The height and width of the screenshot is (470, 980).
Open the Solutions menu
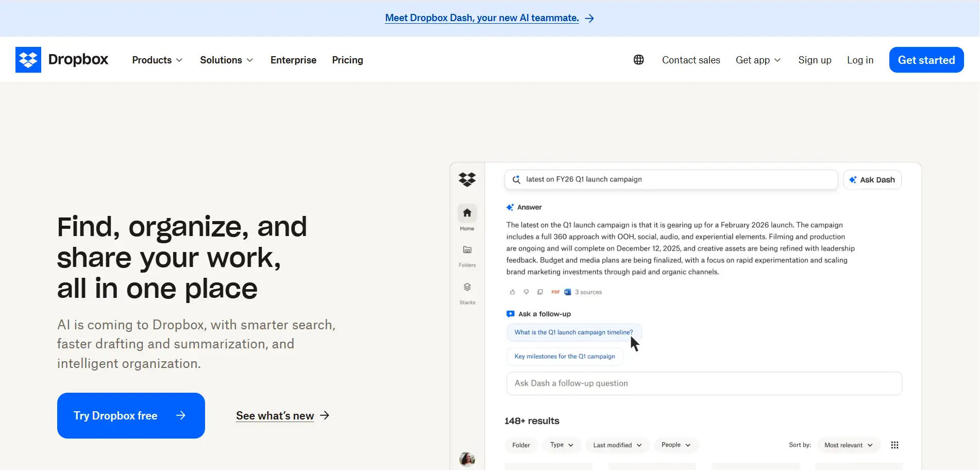(x=226, y=60)
